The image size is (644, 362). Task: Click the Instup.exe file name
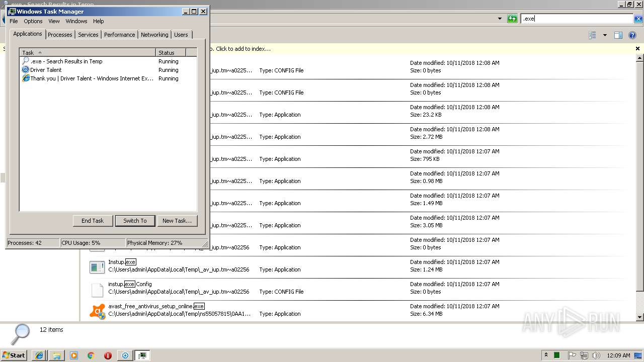[x=122, y=262]
